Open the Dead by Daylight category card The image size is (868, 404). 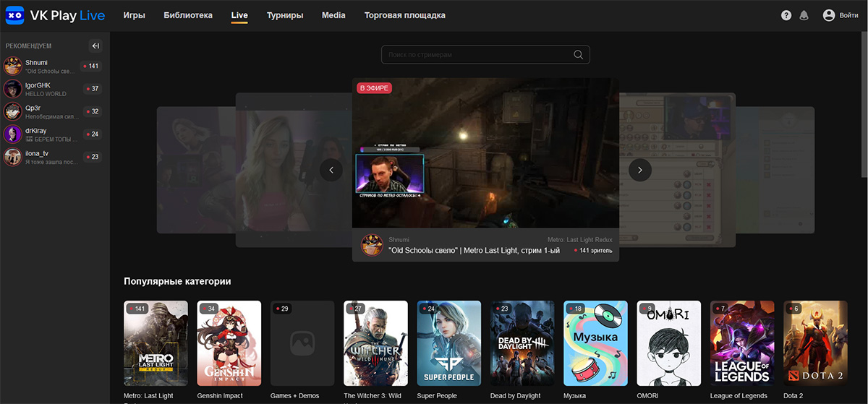[522, 343]
